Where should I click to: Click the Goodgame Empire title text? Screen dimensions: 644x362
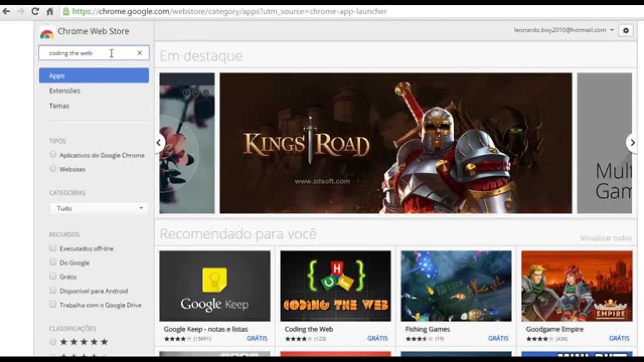554,329
